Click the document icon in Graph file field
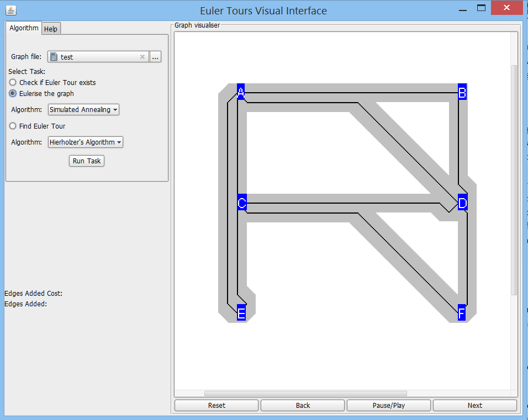Image resolution: width=528 pixels, height=420 pixels. coord(54,57)
